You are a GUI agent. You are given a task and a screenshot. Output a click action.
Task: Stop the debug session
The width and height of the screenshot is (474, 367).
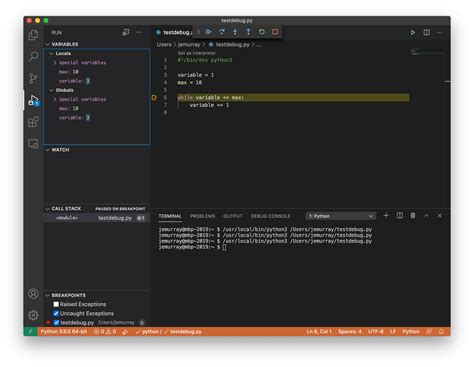275,32
